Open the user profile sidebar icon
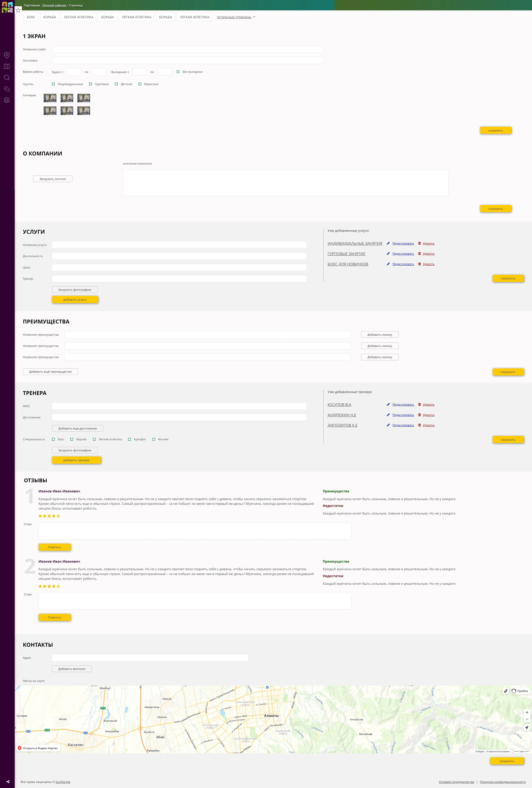The image size is (532, 788). coord(7,100)
